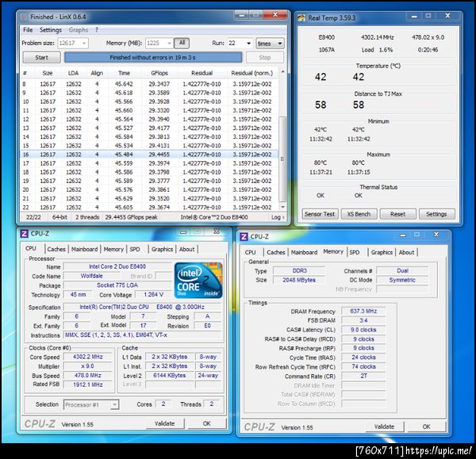The image size is (476, 459).
Task: Click the Residual (norm.) column header
Action: (x=252, y=73)
